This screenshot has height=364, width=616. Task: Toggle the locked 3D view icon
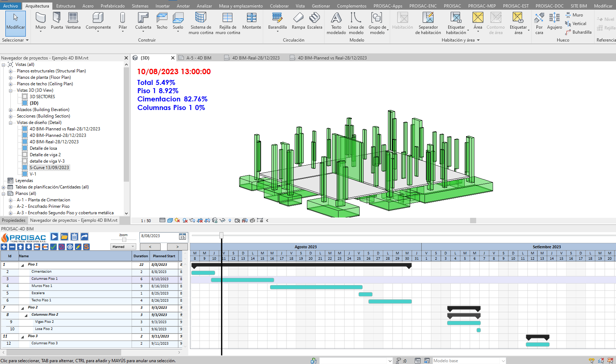[x=215, y=220]
